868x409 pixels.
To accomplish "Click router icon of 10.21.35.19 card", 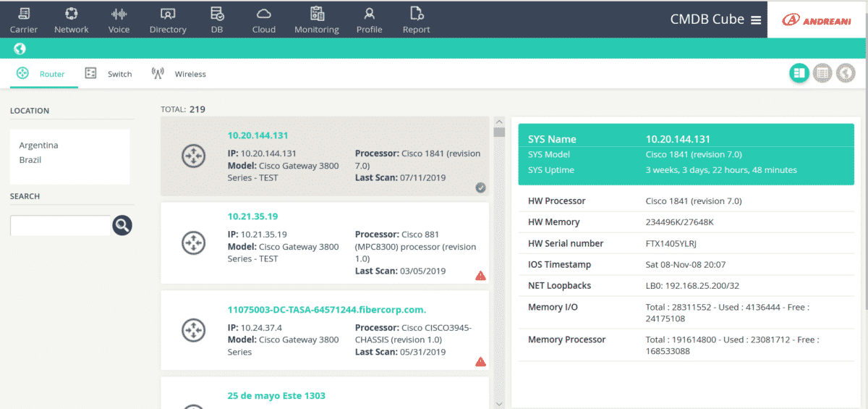I will [x=193, y=242].
